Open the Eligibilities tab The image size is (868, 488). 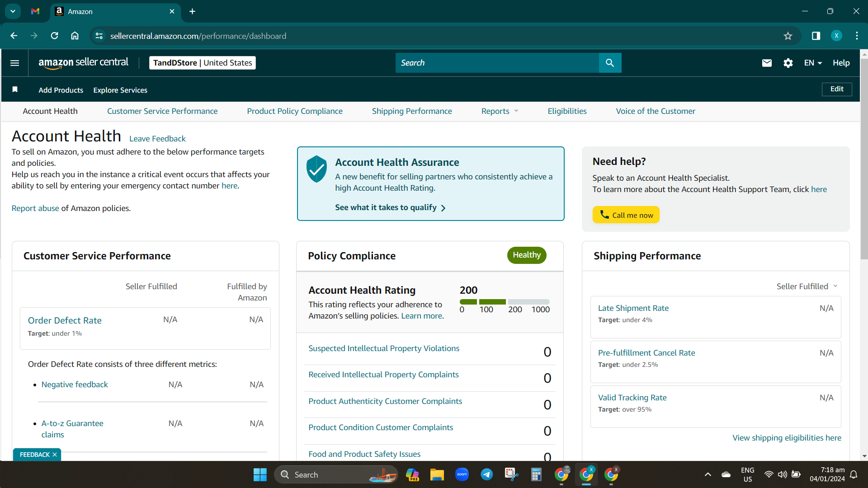pos(567,111)
